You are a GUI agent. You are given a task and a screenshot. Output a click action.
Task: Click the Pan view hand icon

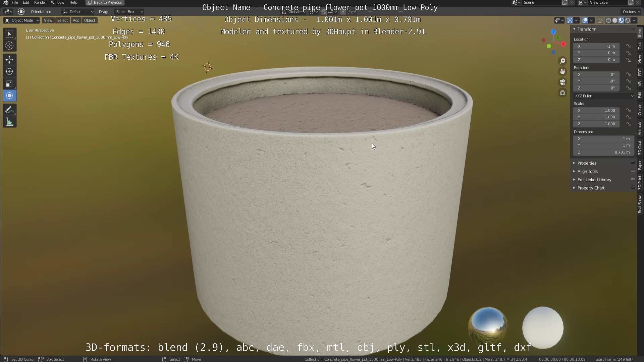click(562, 71)
